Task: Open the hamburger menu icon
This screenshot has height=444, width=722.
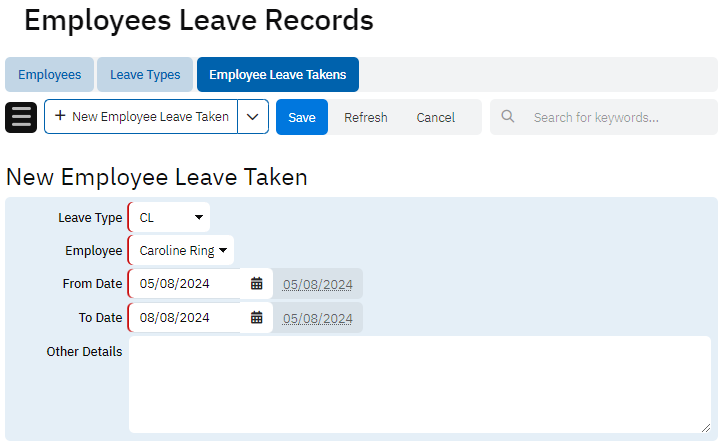Action: [21, 117]
